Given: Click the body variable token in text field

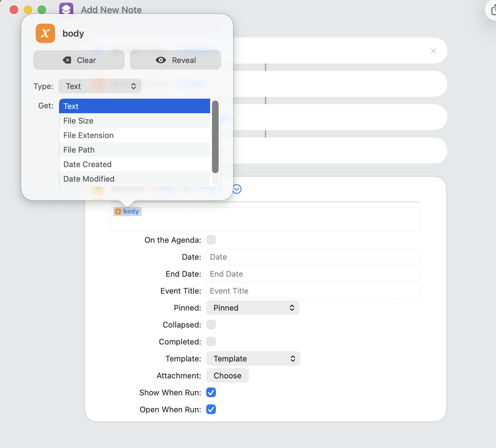Looking at the screenshot, I should coord(127,211).
